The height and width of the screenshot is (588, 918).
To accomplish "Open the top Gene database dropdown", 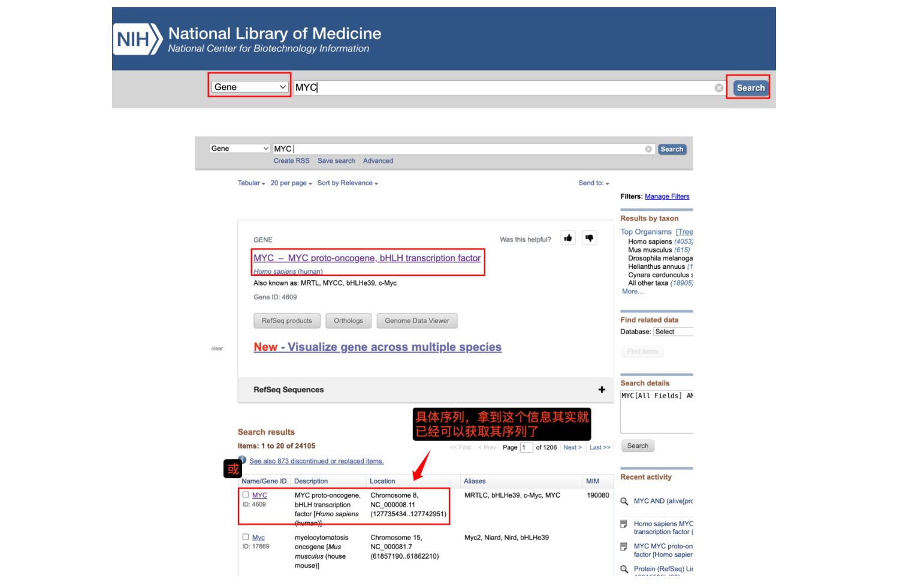I will pos(250,87).
